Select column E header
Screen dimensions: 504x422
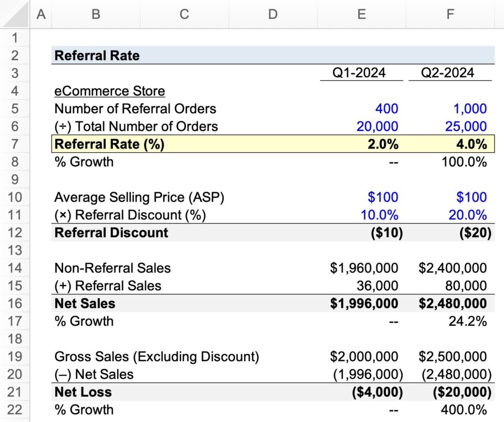click(x=361, y=14)
